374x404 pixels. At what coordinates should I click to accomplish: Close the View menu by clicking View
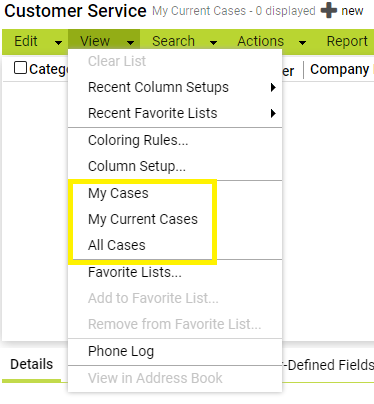point(95,41)
